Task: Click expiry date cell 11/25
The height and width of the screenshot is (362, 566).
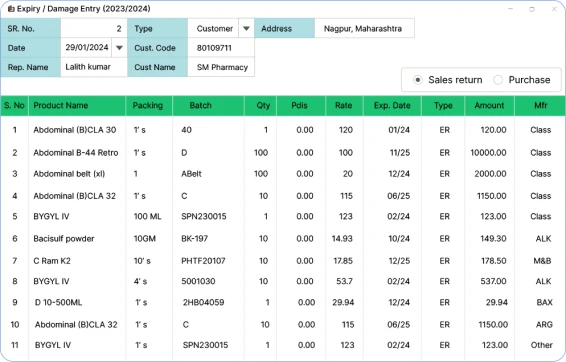Action: point(400,153)
